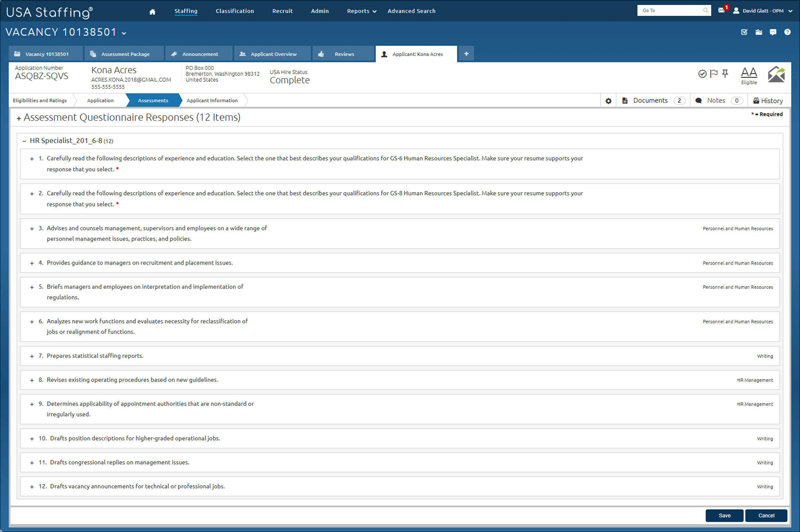Open the Vacancy 10138501 title dropdown
This screenshot has height=532, width=800.
coord(124,33)
